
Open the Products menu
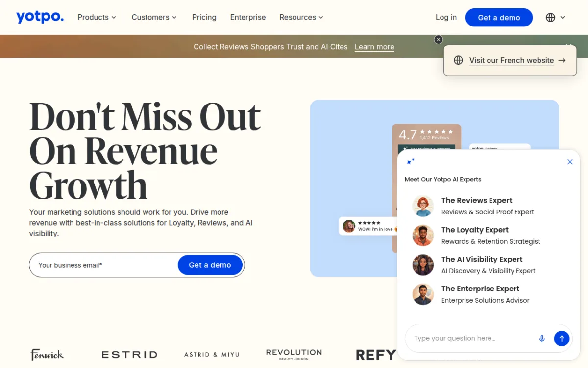click(97, 17)
